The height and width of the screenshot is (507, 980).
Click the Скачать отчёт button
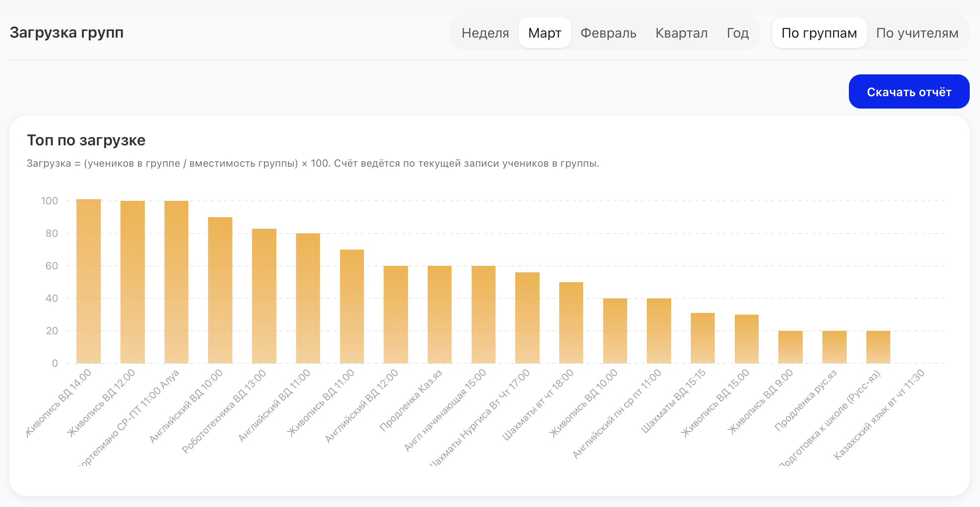909,92
